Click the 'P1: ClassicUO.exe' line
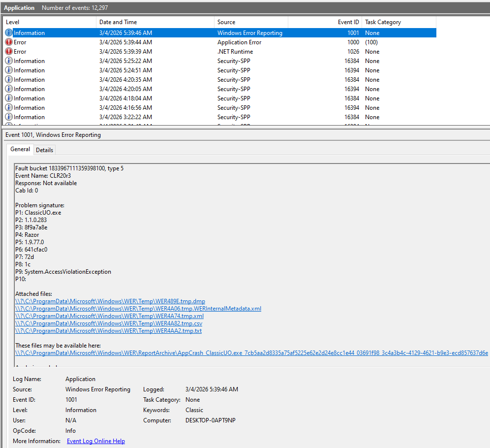This screenshot has width=490, height=448. [x=38, y=213]
